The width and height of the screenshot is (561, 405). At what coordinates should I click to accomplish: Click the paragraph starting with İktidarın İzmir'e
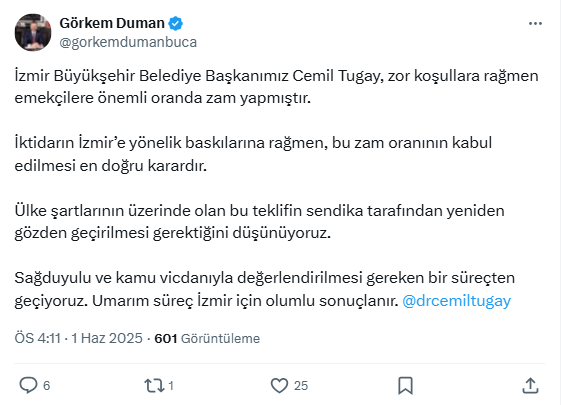(x=253, y=154)
